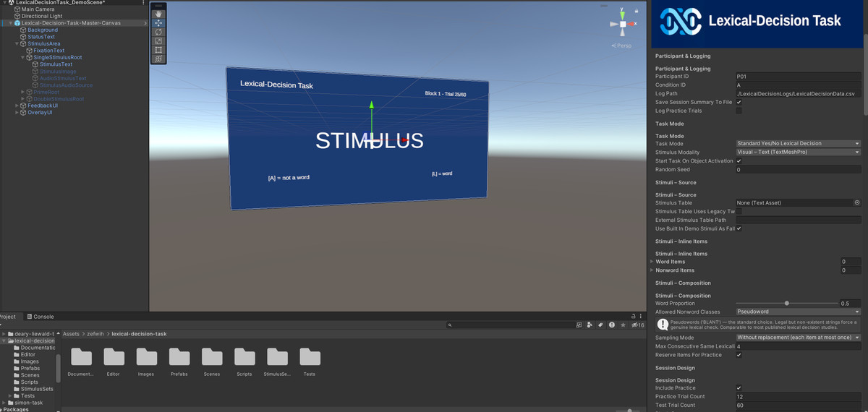Enable Log Practice Trials checkbox
The image size is (868, 412).
point(739,111)
